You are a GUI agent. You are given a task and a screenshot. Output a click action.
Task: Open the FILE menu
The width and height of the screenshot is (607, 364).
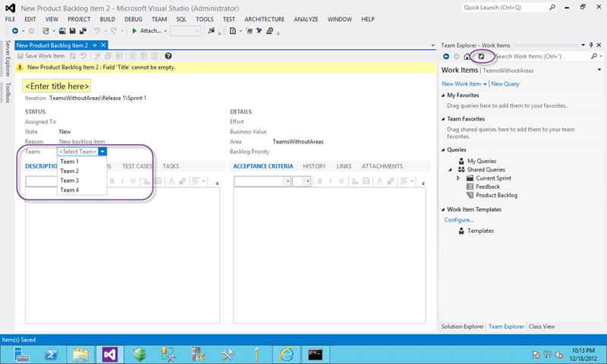[x=11, y=20]
